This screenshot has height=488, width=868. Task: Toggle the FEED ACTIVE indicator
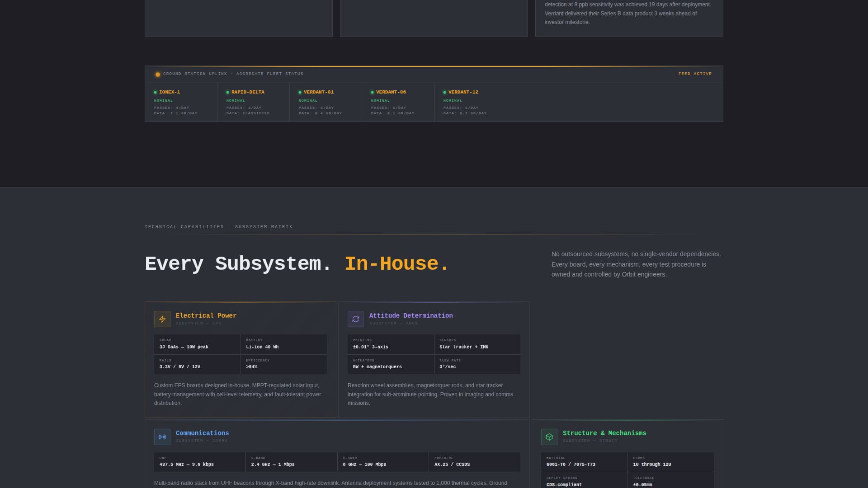(x=694, y=74)
